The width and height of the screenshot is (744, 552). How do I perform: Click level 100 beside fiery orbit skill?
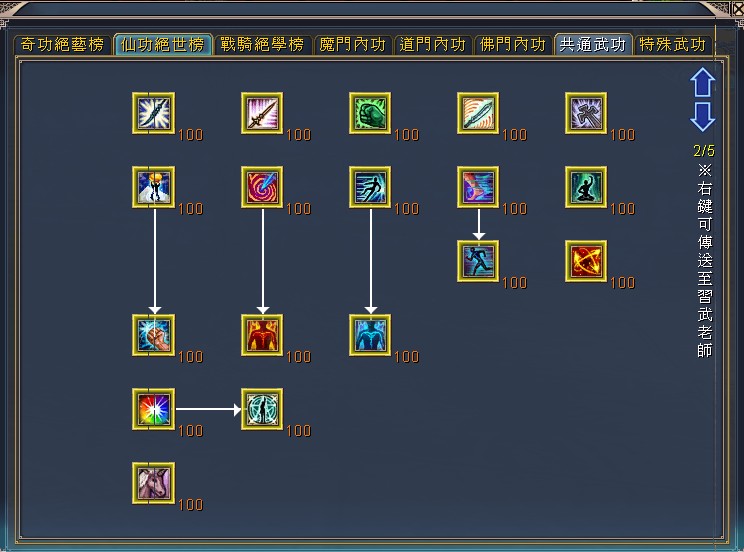623,283
